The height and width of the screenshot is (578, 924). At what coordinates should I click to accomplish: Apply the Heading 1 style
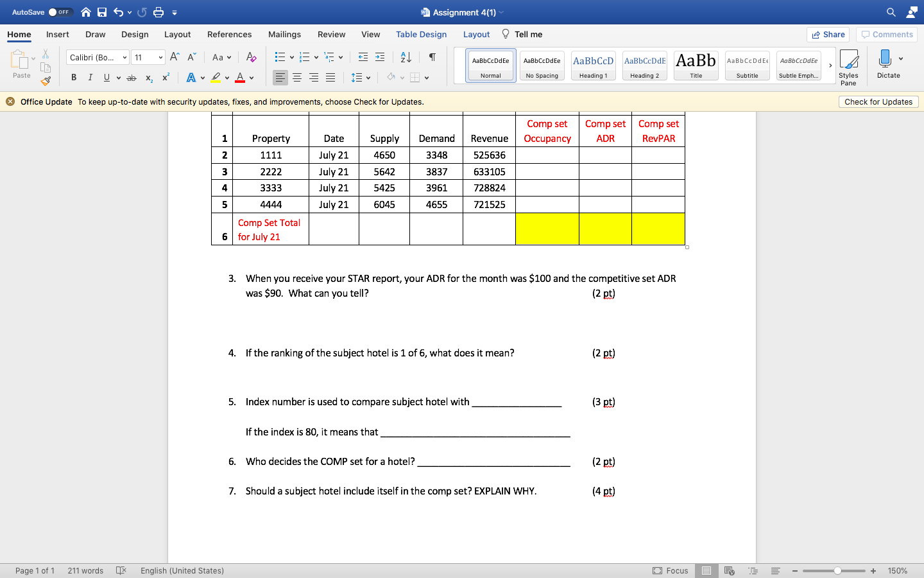pyautogui.click(x=593, y=65)
